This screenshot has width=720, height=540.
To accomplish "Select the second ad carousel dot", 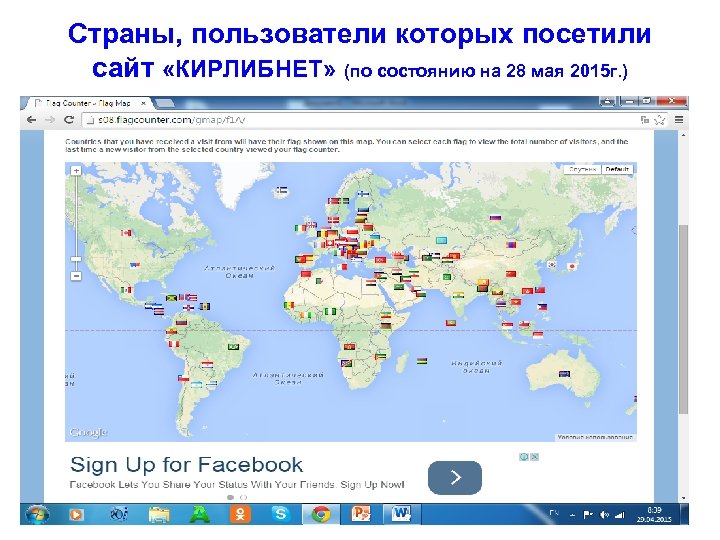I will click(243, 497).
